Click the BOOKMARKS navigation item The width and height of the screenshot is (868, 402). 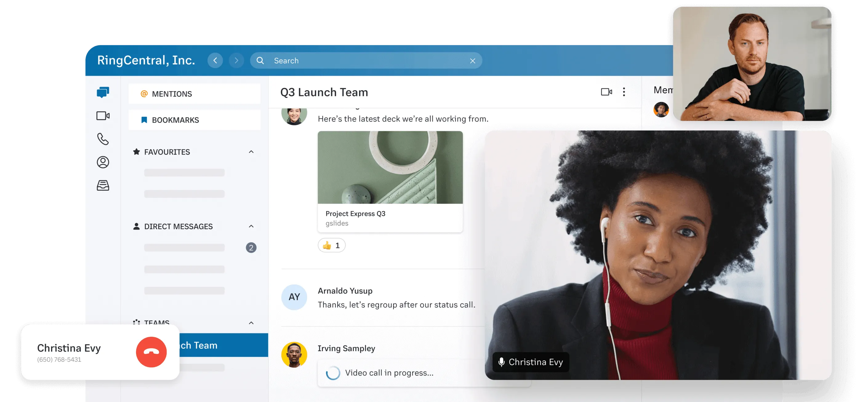tap(175, 120)
